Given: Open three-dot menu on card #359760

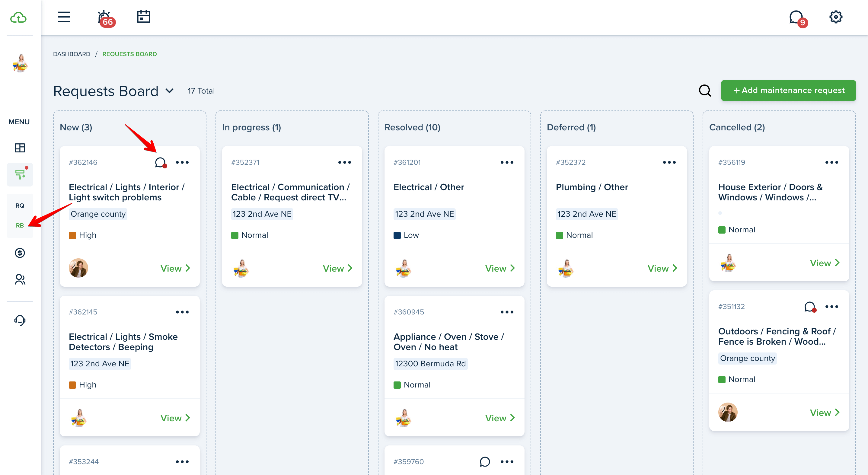Looking at the screenshot, I should coord(507,461).
